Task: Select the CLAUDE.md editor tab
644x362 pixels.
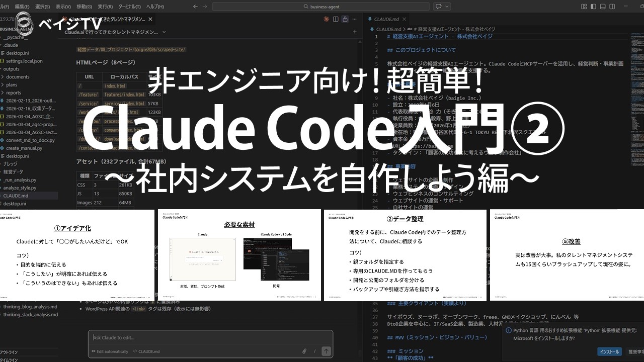Action: pyautogui.click(x=386, y=19)
